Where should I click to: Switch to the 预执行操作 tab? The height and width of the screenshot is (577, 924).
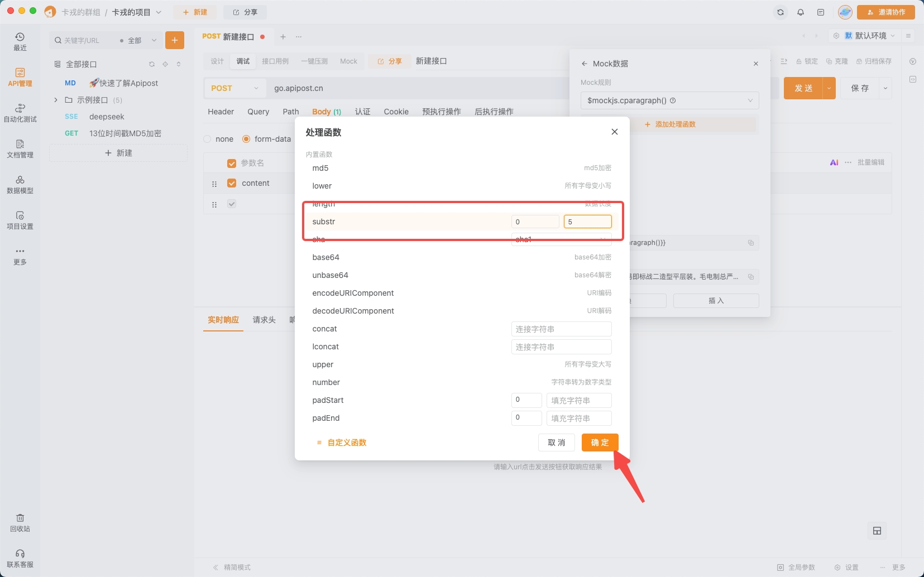(x=442, y=112)
